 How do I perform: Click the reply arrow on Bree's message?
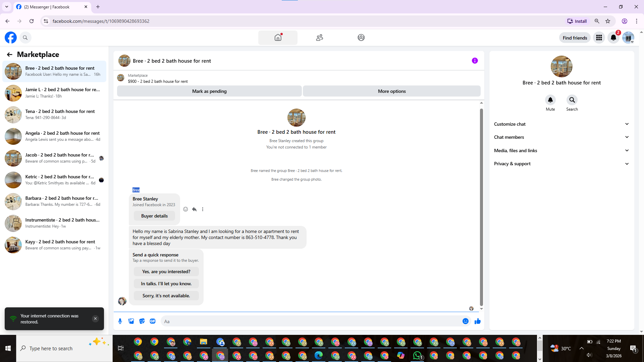[194, 209]
